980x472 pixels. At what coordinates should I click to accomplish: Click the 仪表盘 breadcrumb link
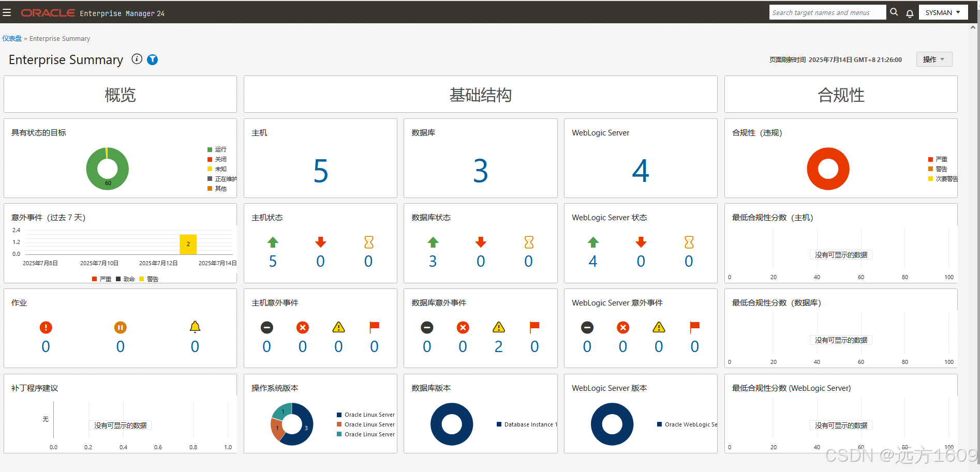12,38
